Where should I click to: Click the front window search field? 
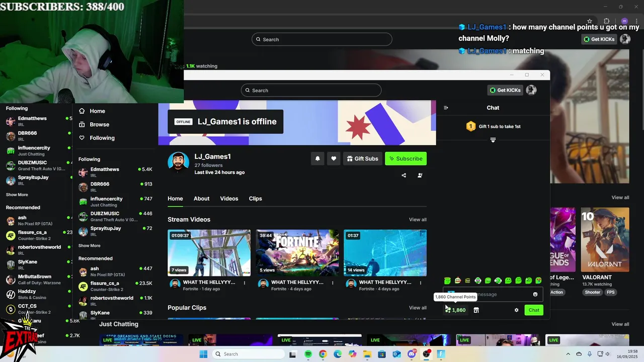[311, 90]
